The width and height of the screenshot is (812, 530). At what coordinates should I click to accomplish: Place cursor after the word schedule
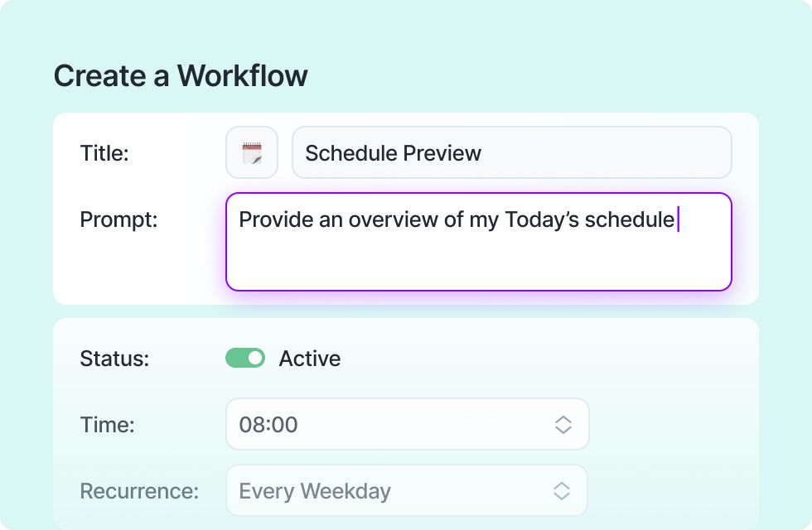coord(677,219)
